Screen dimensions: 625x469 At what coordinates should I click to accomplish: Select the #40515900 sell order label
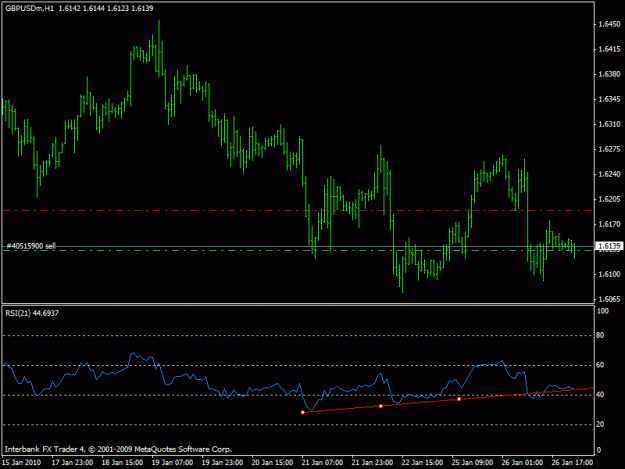(31, 246)
